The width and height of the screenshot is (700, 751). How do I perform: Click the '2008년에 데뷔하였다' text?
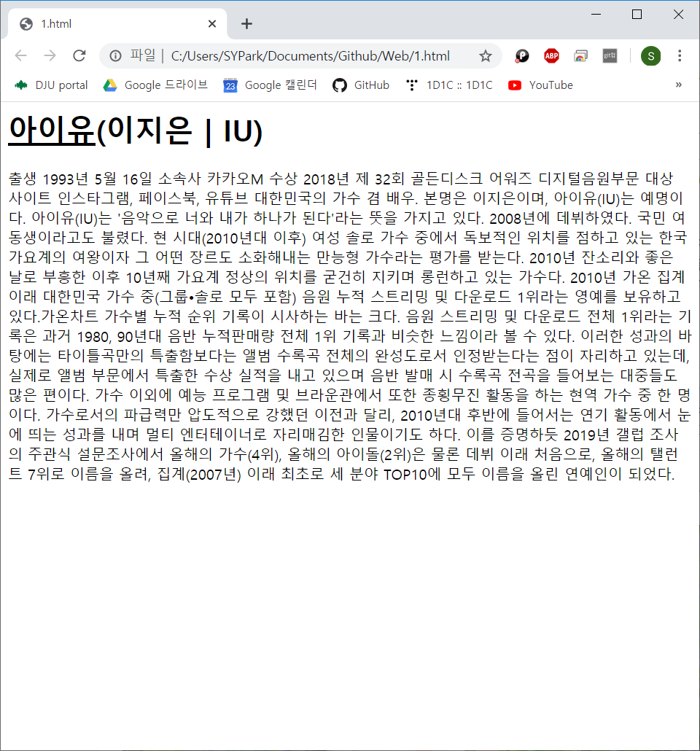point(560,218)
